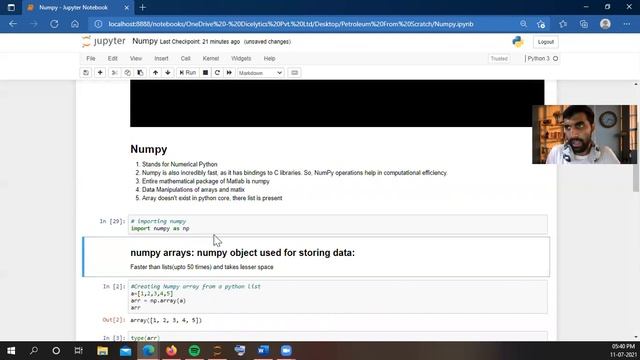Go to browser home page
This screenshot has width=640, height=360.
point(75,24)
